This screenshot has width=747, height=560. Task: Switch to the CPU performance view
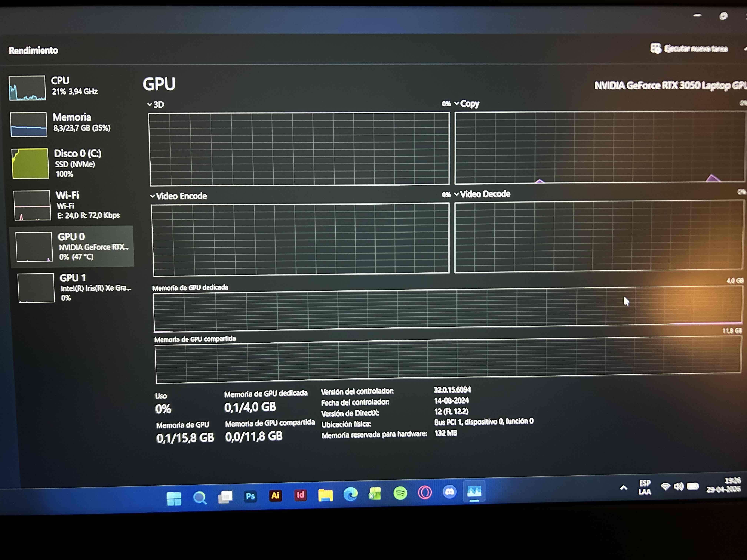pyautogui.click(x=61, y=86)
